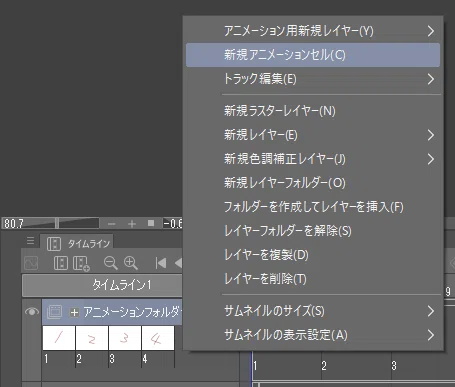Click the canvas zoom in plus button
455x387 pixels.
tap(132, 224)
